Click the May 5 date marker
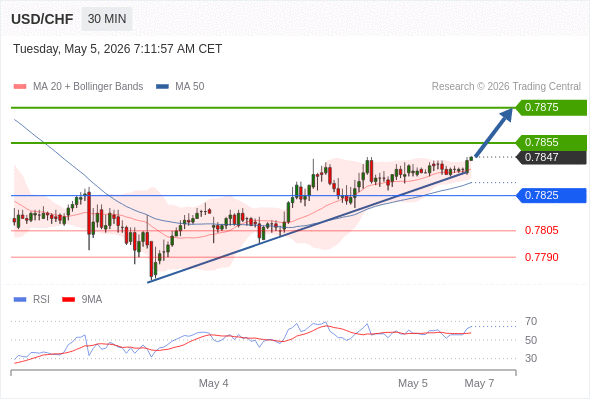The image size is (590, 400). tap(413, 383)
